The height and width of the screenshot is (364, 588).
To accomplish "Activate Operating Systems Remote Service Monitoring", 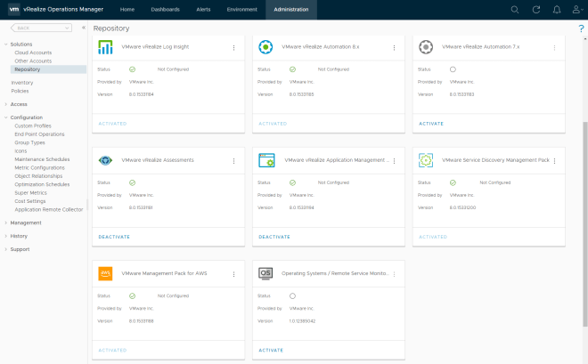I will [271, 351].
